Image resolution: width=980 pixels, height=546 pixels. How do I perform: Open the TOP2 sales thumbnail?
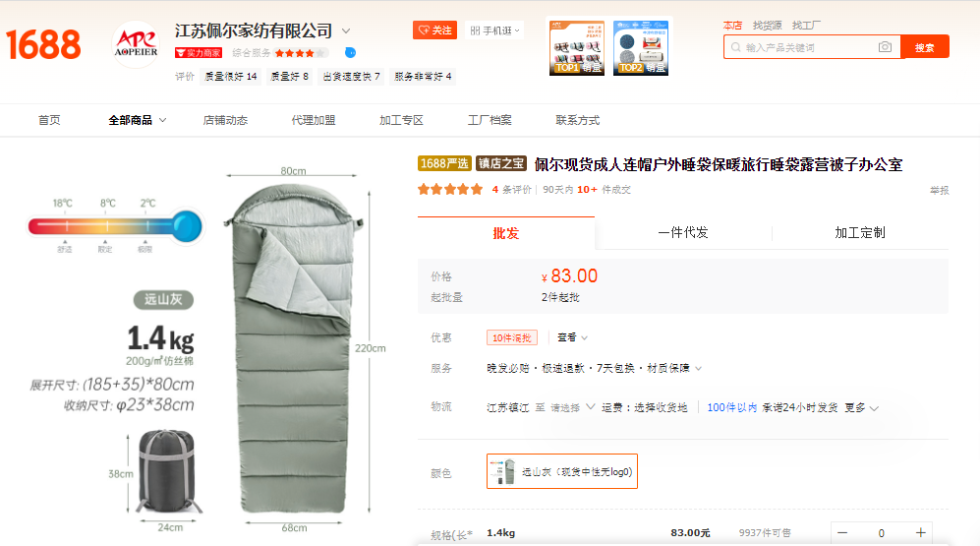click(x=641, y=47)
